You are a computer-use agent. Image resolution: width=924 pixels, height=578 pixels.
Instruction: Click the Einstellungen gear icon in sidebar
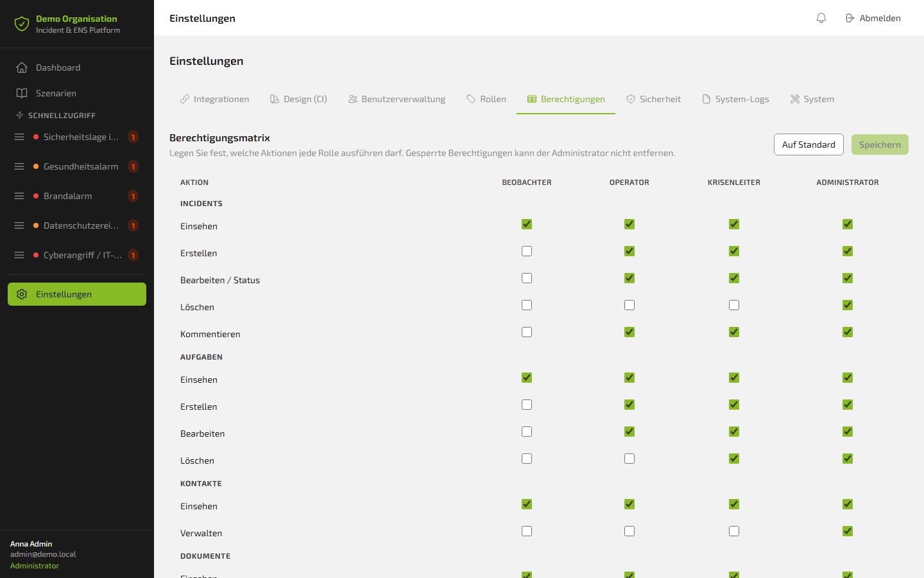tap(22, 294)
